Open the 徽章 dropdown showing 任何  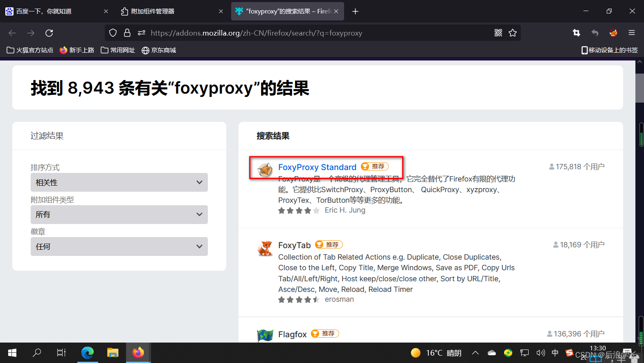pyautogui.click(x=119, y=246)
